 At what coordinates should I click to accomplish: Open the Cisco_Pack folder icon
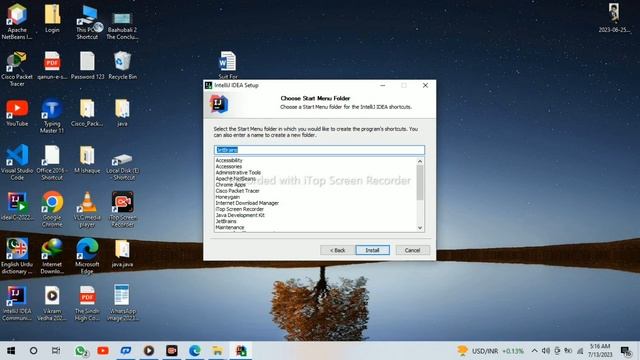point(87,112)
